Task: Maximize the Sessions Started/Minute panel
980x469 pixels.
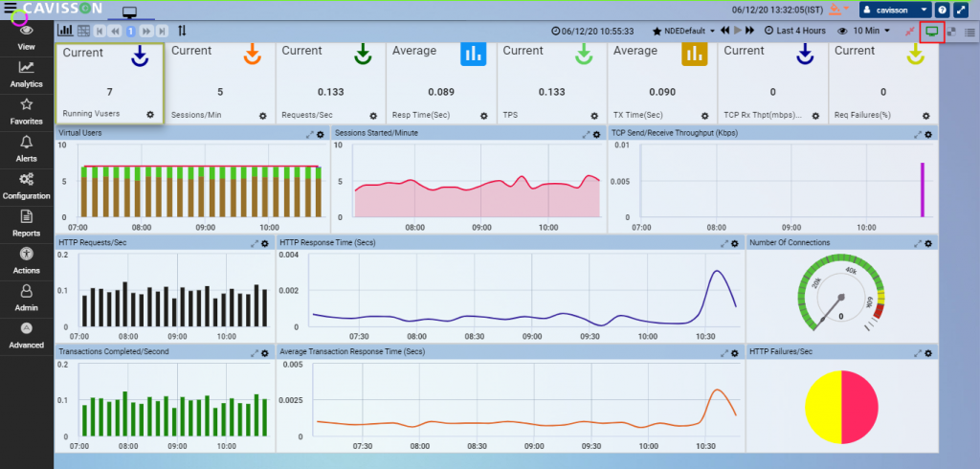Action: click(x=587, y=134)
